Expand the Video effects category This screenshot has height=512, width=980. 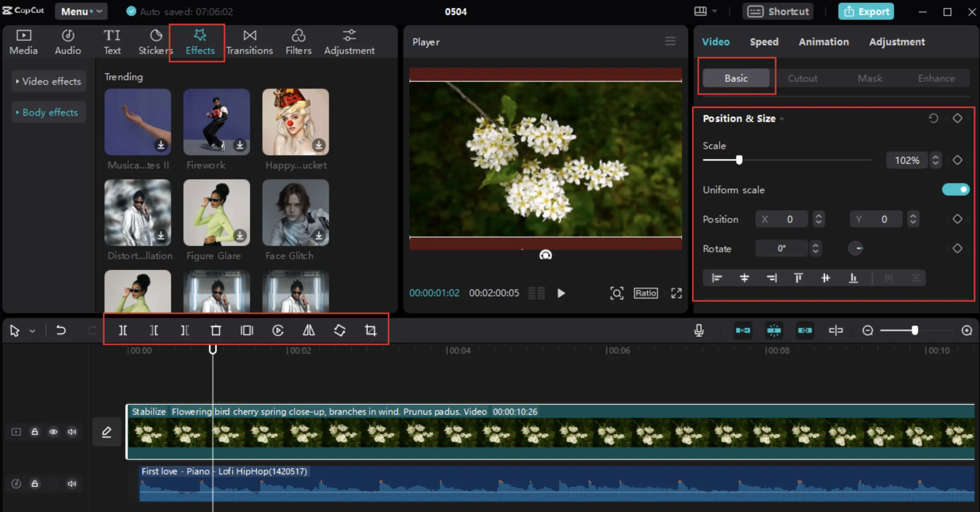[48, 81]
